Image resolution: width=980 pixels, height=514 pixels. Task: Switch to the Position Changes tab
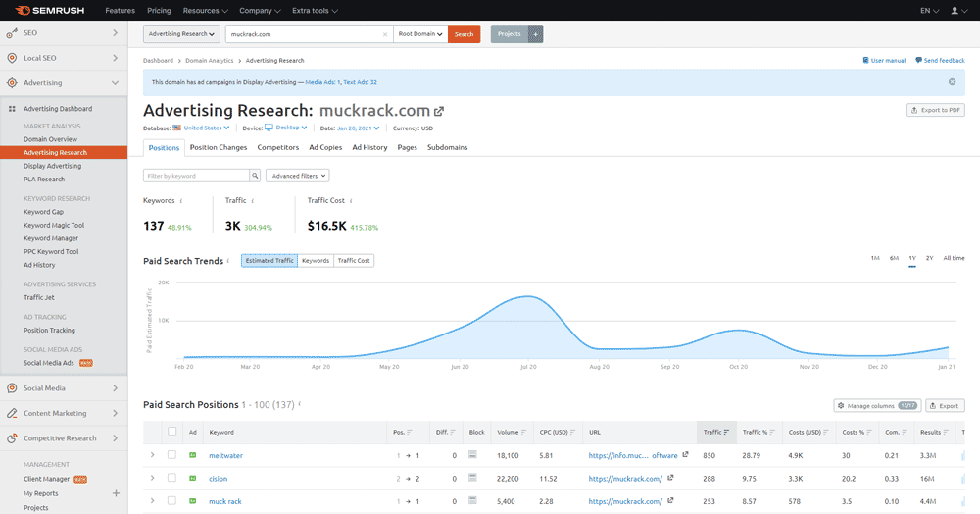click(x=219, y=147)
